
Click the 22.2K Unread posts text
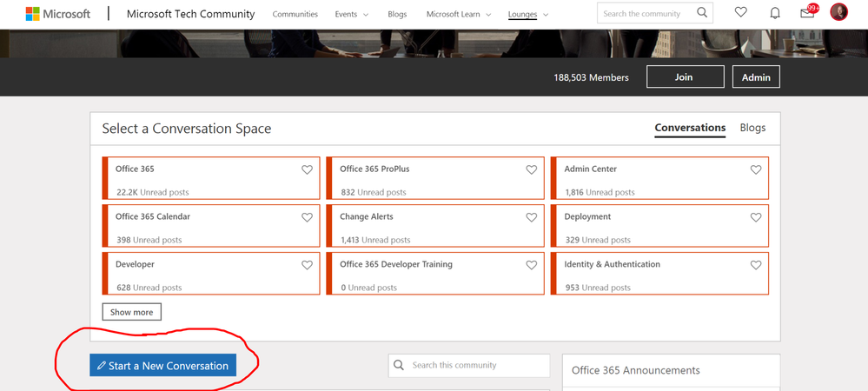tap(153, 193)
